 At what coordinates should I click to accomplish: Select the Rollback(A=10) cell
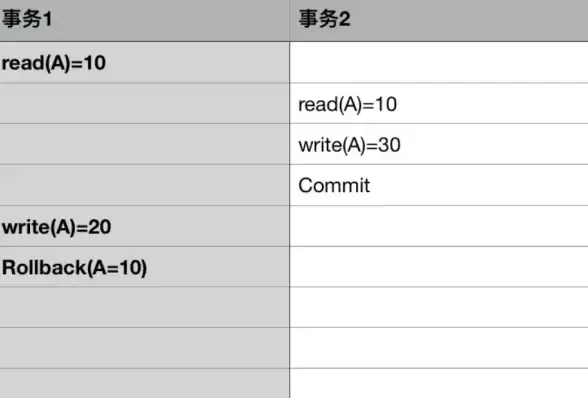coord(145,267)
